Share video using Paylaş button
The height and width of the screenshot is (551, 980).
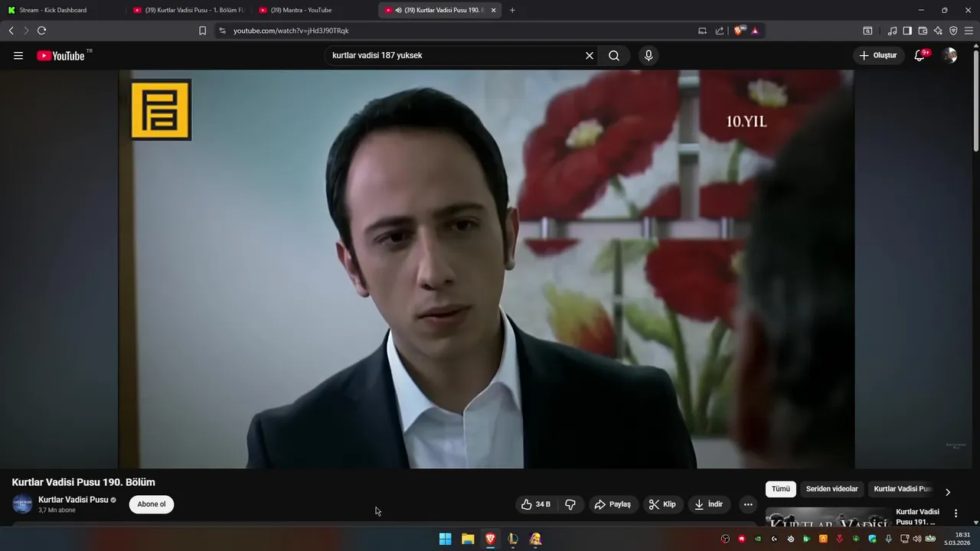613,504
